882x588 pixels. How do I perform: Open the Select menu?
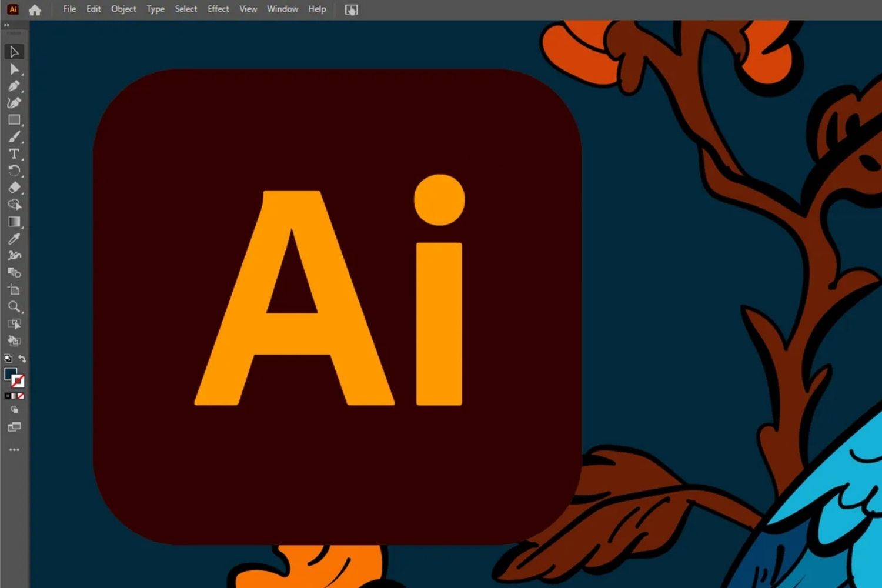186,9
